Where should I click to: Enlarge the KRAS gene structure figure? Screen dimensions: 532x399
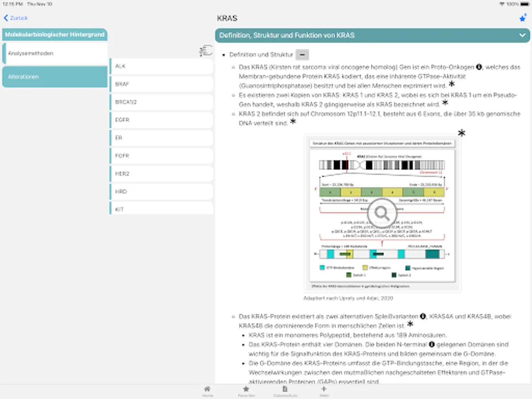(x=382, y=214)
